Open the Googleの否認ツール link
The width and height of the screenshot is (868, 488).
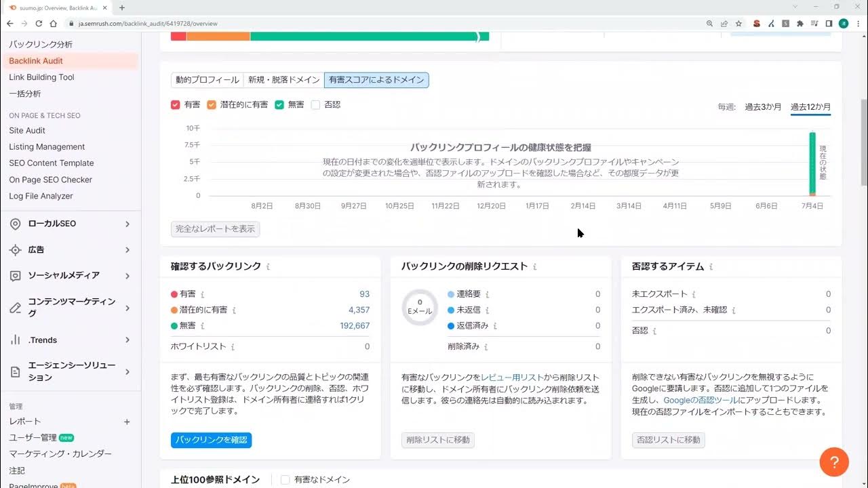[x=701, y=401]
